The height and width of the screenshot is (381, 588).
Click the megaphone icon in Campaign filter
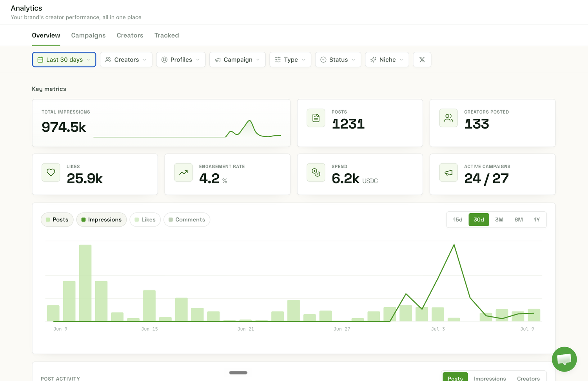click(218, 60)
